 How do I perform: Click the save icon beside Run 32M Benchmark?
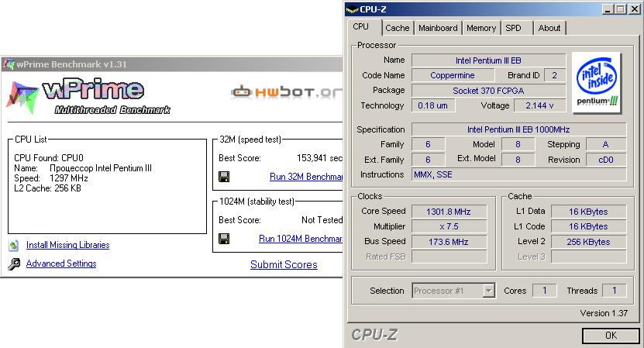pos(224,177)
